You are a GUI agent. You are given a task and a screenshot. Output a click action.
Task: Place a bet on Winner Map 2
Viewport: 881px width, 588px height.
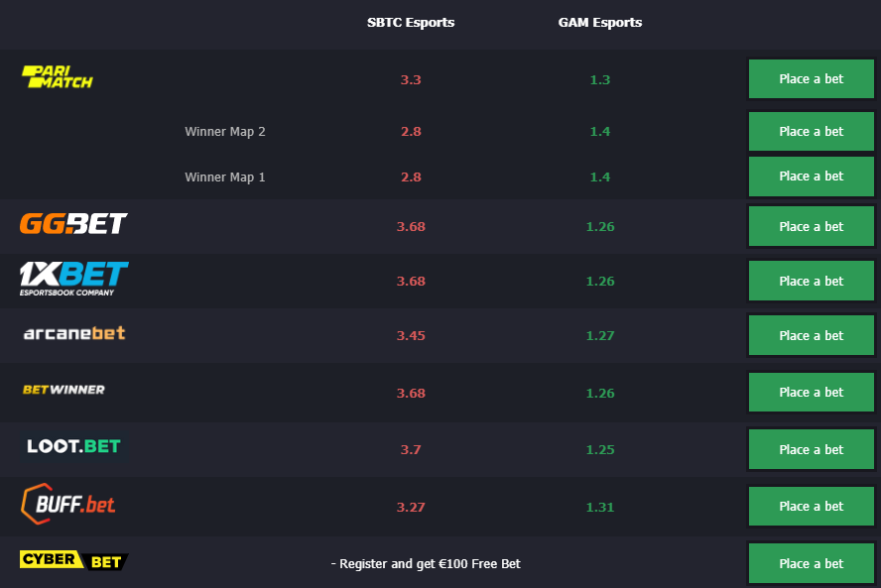(x=812, y=131)
